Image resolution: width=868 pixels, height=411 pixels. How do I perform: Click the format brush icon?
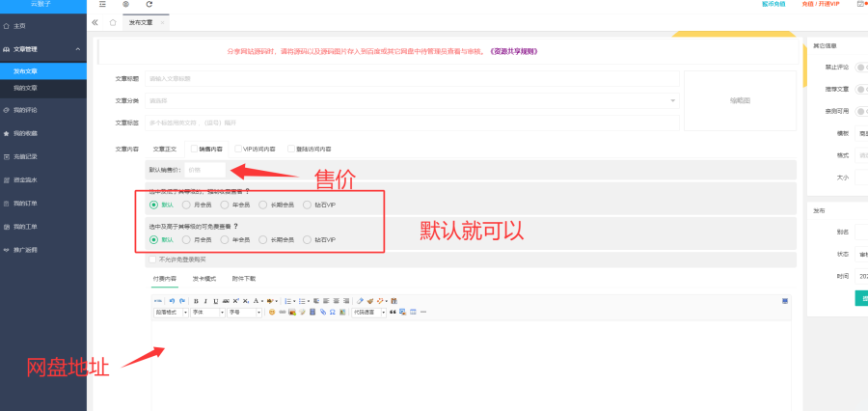click(x=369, y=301)
